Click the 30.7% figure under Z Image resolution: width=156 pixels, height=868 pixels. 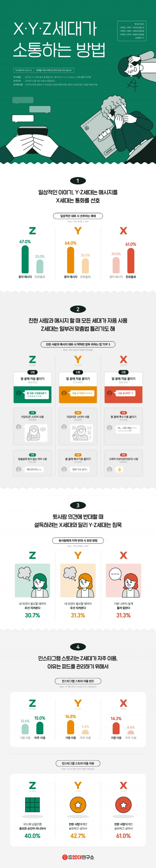click(32, 615)
